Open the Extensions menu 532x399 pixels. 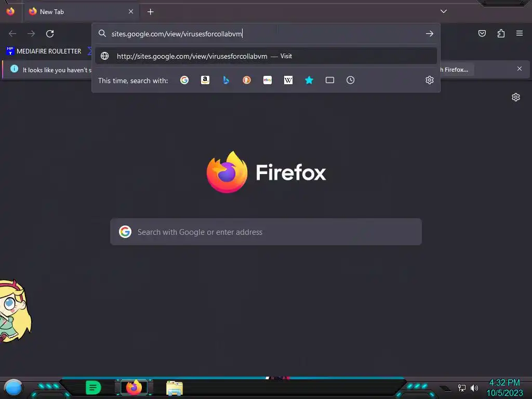tap(501, 33)
